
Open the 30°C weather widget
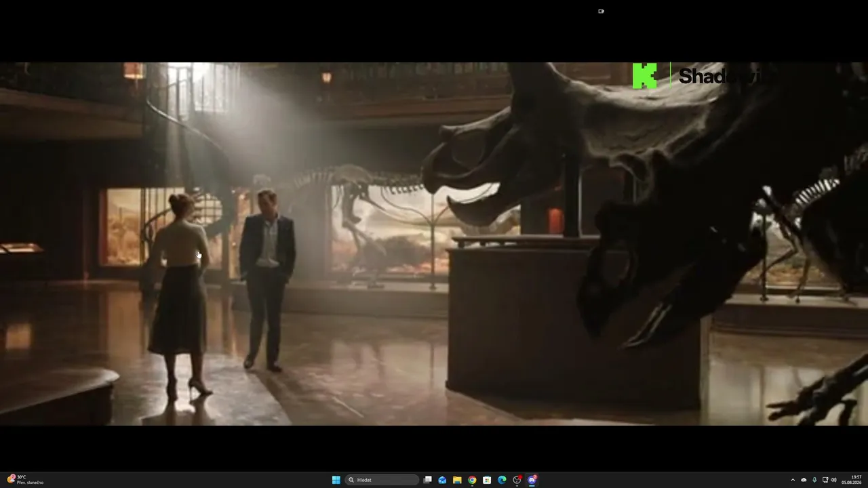point(26,480)
